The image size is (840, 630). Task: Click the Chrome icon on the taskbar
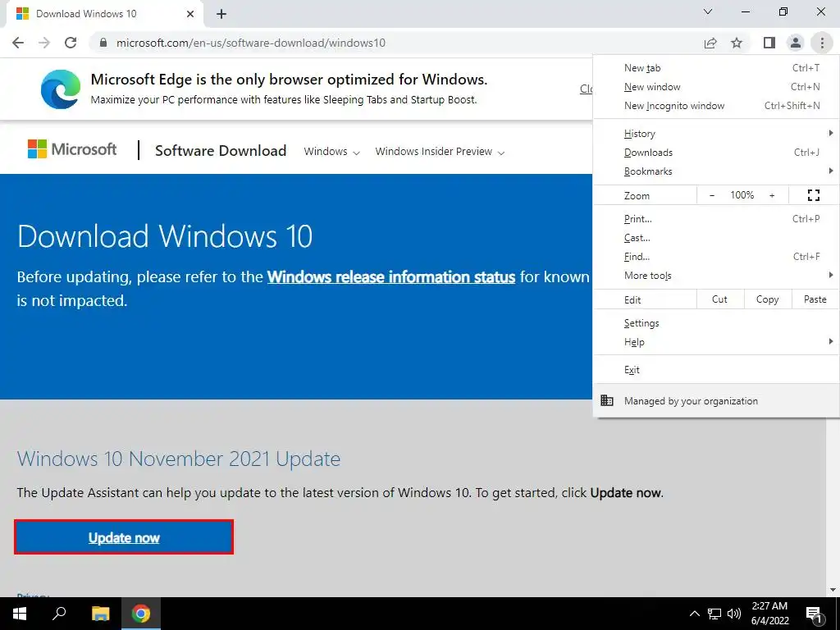[x=141, y=614]
